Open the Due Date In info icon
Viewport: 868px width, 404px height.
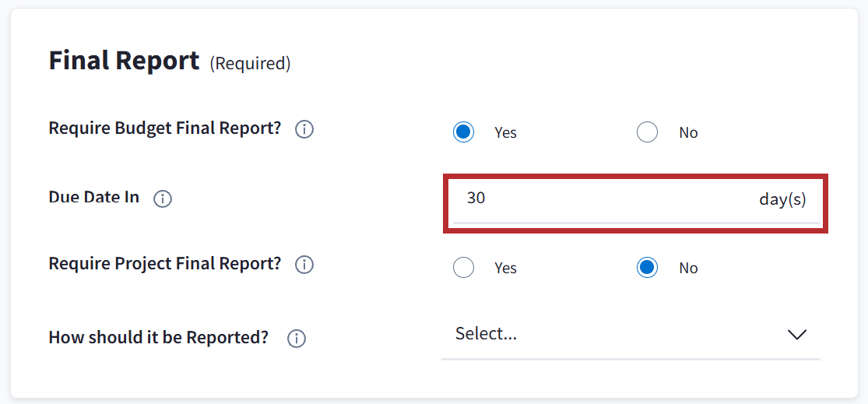pyautogui.click(x=163, y=198)
